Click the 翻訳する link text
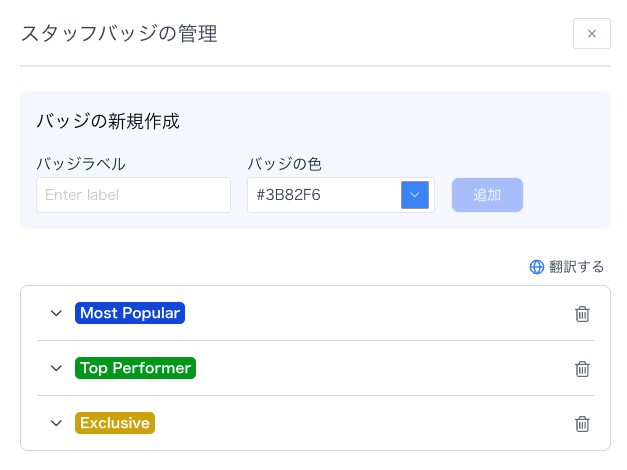Image resolution: width=627 pixels, height=470 pixels. (577, 267)
